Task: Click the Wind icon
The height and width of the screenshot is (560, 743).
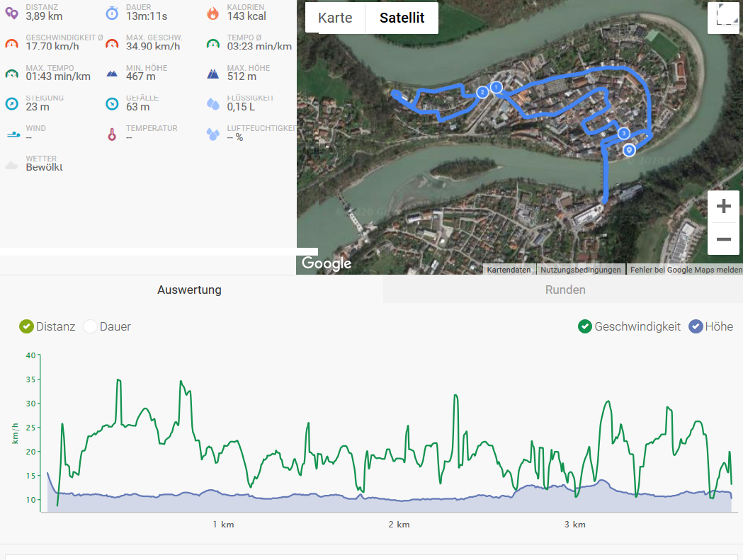Action: pyautogui.click(x=13, y=135)
